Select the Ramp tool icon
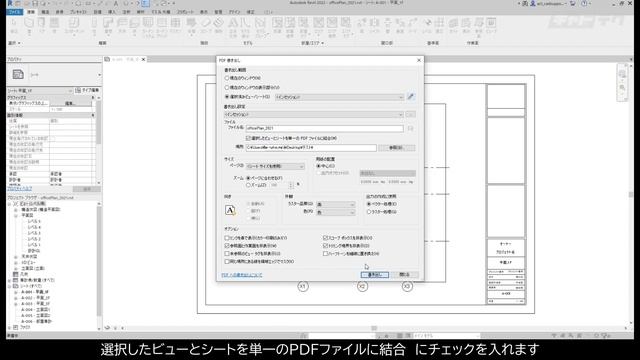Screen dimensions: 640x360 click(206, 23)
